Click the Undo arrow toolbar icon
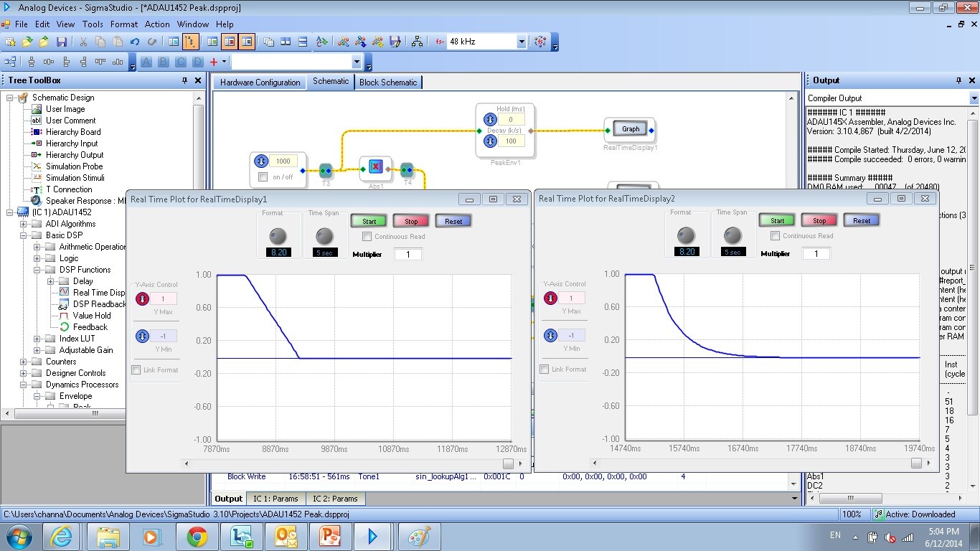This screenshot has height=551, width=980. (133, 42)
